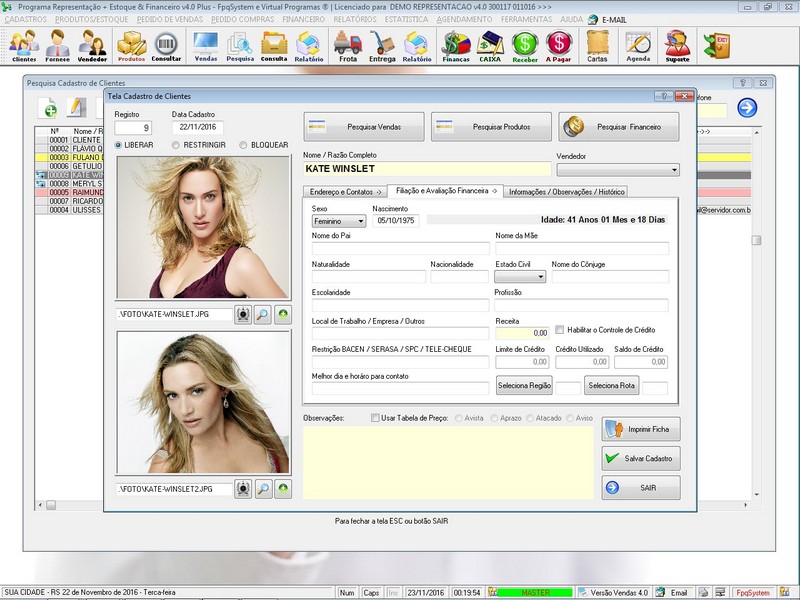Open the Frota truck icon
Screen dimensions: 800x600
[348, 45]
